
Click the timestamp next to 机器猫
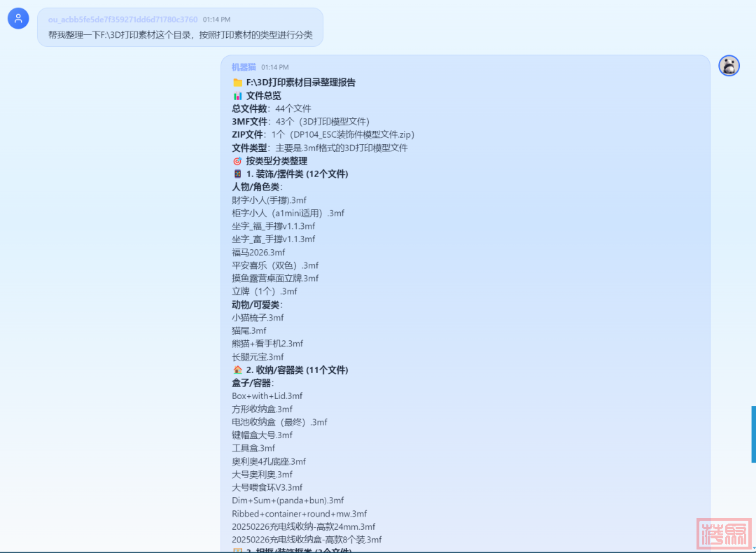(x=274, y=67)
